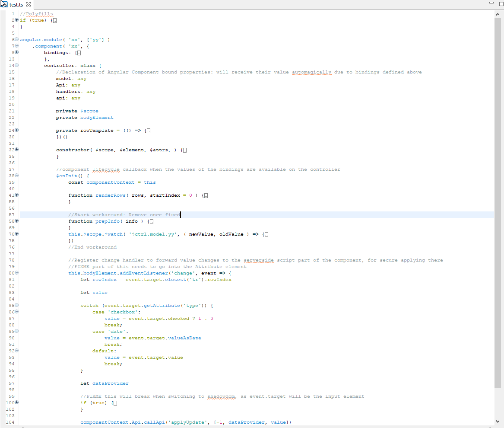Click 'let dataProvider' on line 97
504x428 pixels.
point(105,383)
